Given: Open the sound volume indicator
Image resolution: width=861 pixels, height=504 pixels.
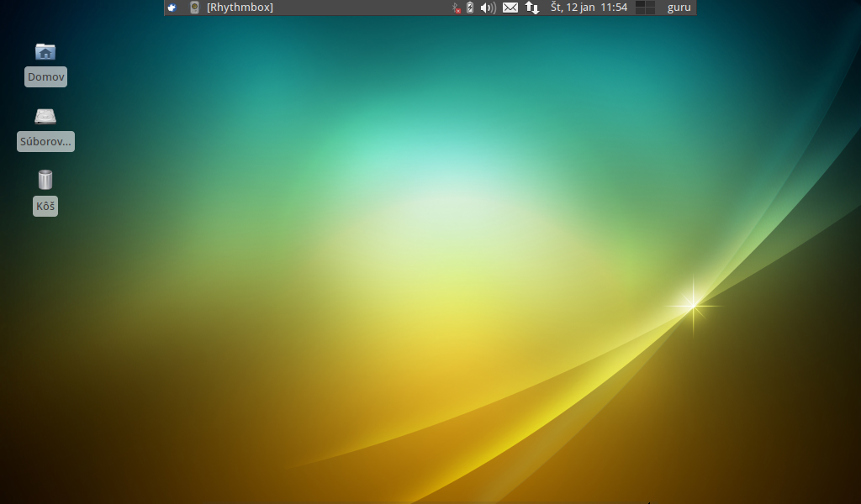Looking at the screenshot, I should (488, 7).
